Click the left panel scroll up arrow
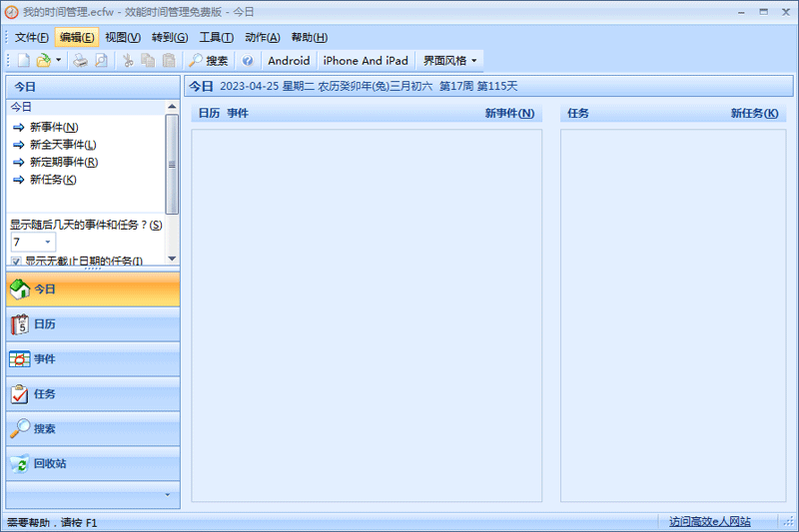Screen dimensions: 799x532 coord(172,107)
